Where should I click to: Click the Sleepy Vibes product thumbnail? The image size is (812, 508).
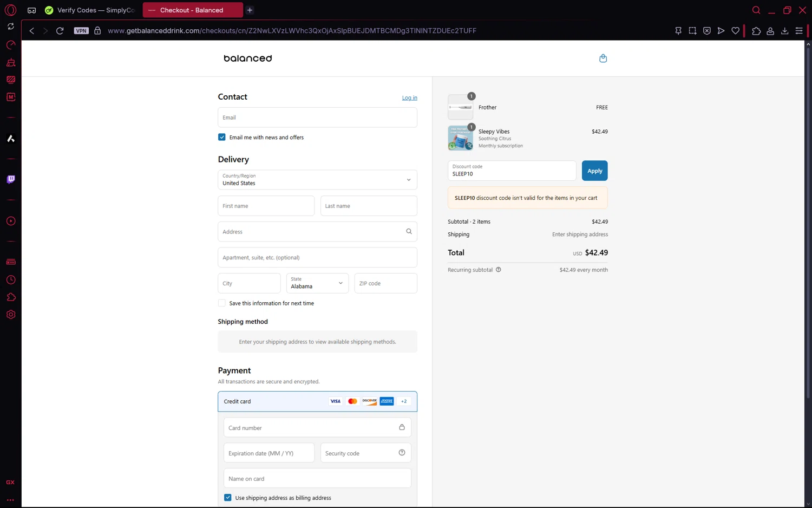click(461, 138)
